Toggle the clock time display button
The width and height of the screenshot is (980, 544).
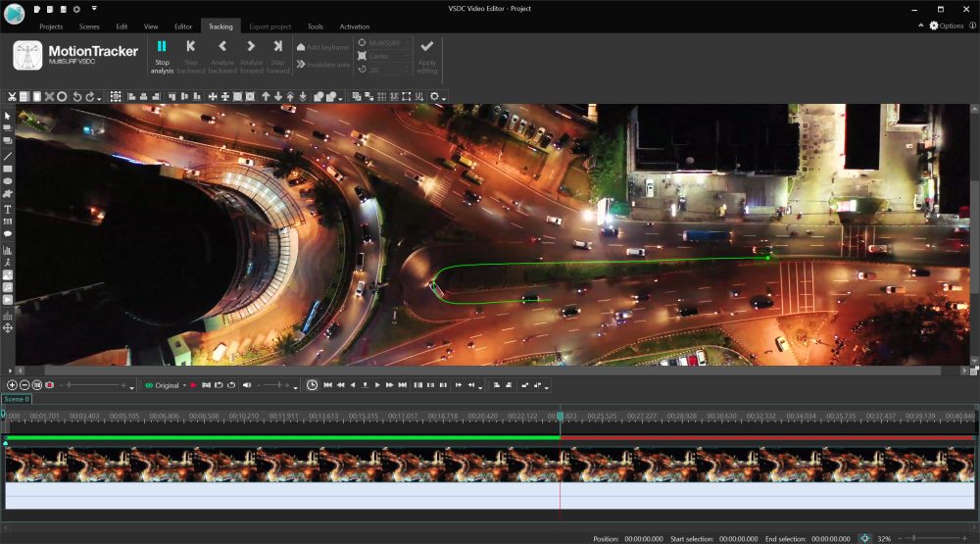(x=312, y=385)
